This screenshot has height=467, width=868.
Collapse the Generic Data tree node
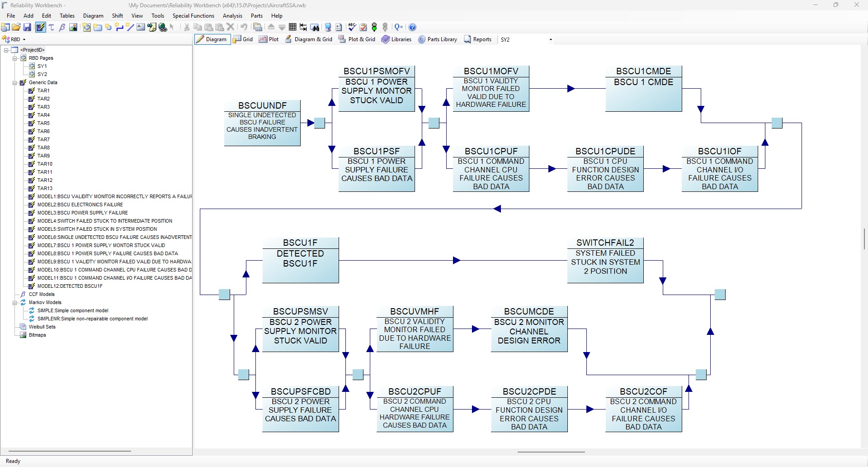coord(15,83)
